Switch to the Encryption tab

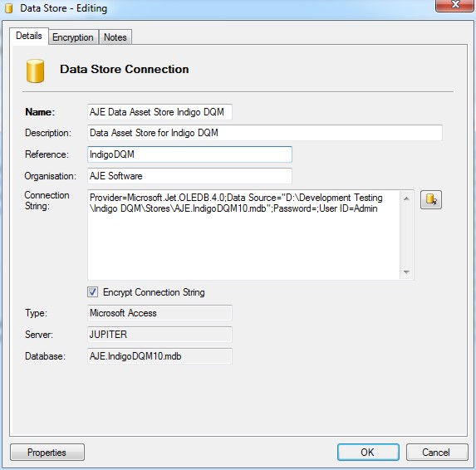(x=73, y=37)
